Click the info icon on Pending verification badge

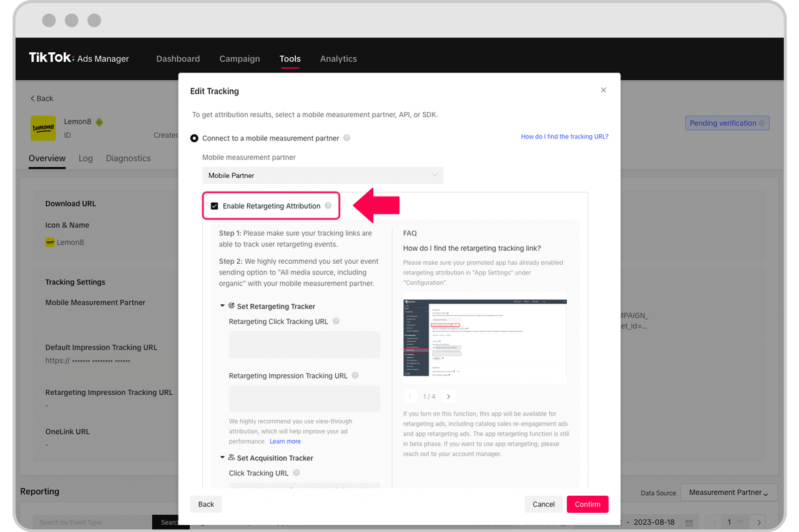pyautogui.click(x=762, y=123)
